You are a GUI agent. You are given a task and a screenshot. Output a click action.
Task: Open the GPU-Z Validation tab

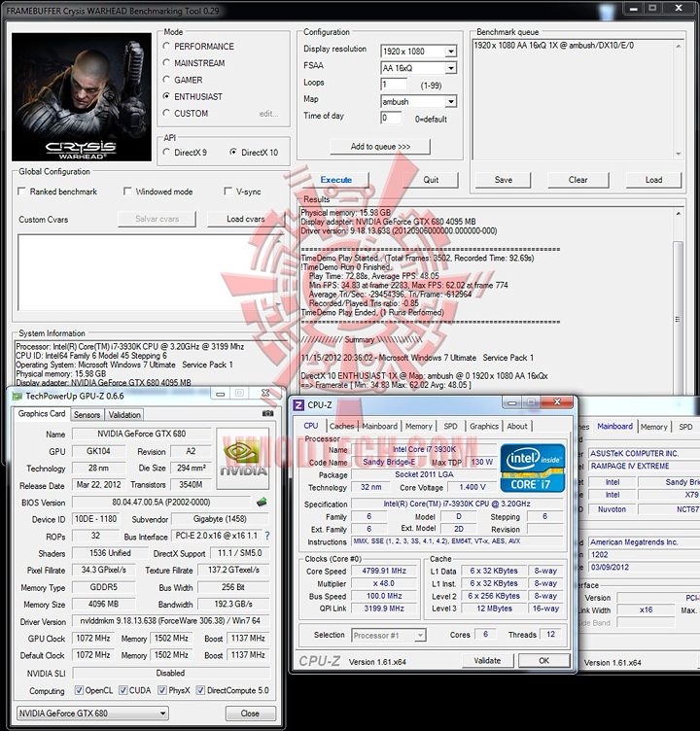tap(124, 415)
